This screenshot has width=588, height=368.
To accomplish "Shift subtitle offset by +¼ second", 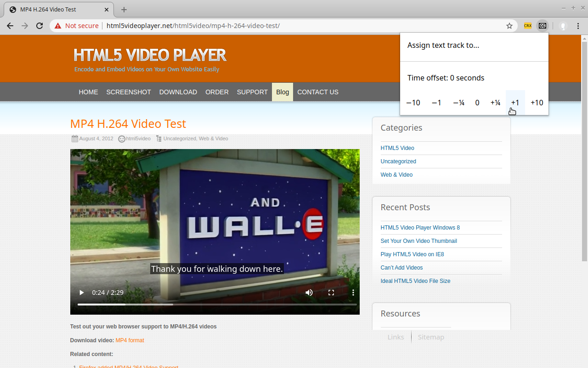I will pos(495,103).
